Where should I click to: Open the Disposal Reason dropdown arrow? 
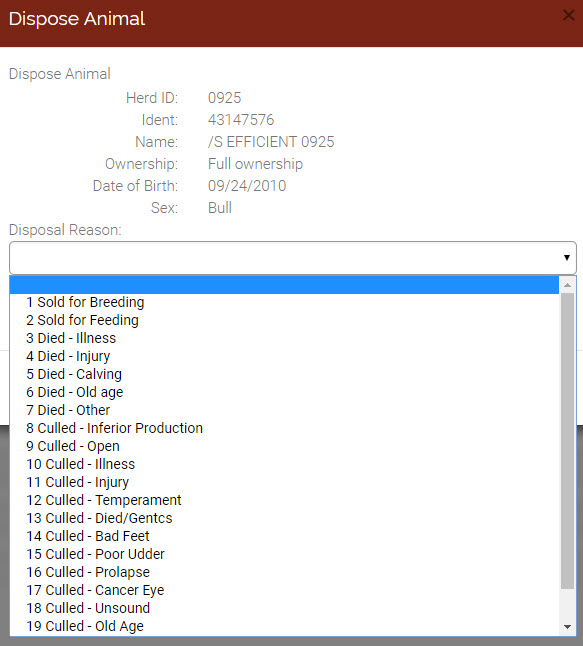coord(567,257)
